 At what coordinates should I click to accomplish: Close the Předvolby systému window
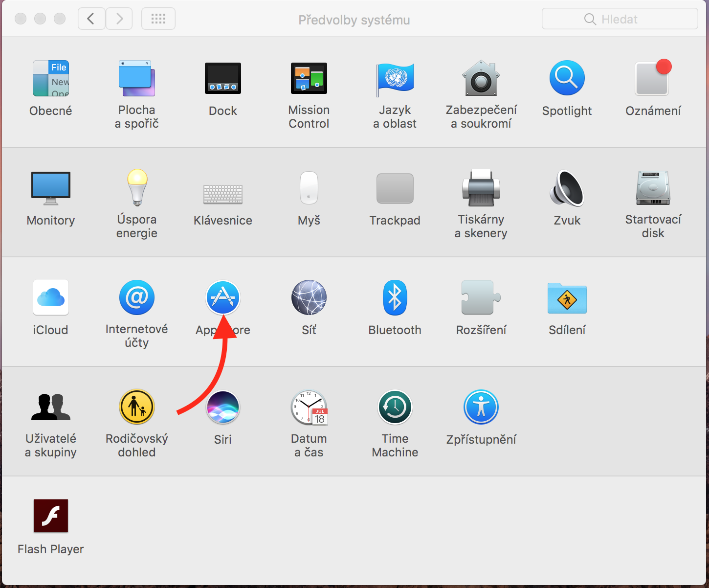[x=21, y=19]
